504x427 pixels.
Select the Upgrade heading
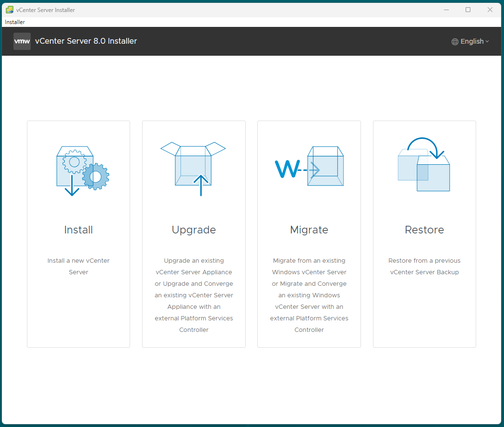(194, 230)
